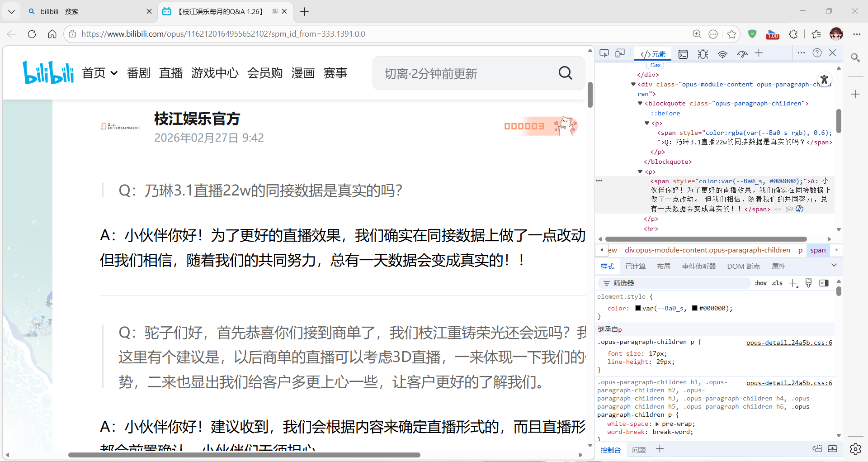Screen dimensions: 868x462
Task: Open the Sources debugger bug icon
Action: (703, 54)
